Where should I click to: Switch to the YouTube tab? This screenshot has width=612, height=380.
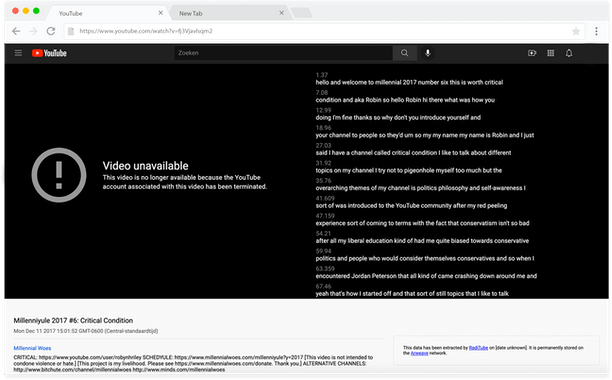(x=107, y=13)
